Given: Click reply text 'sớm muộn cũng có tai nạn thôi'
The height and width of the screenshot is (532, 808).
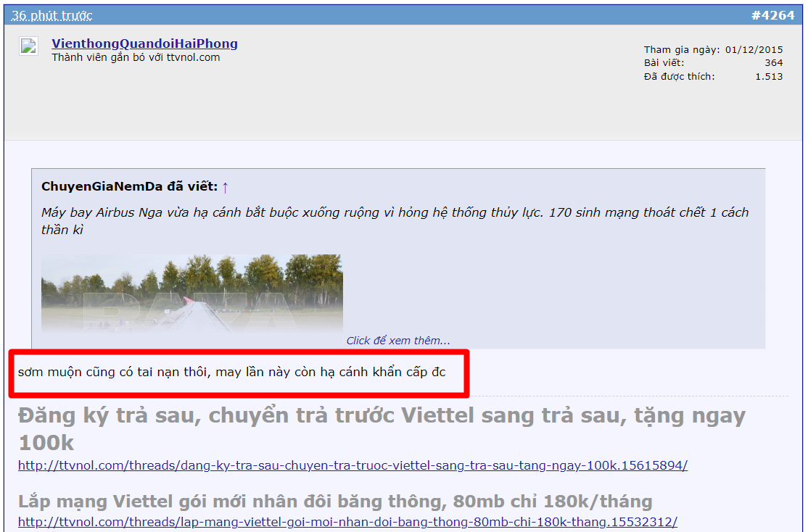Looking at the screenshot, I should pos(113,372).
